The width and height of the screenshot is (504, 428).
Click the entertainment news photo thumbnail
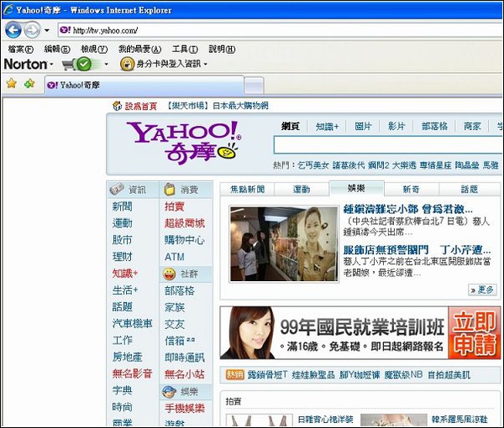point(283,243)
